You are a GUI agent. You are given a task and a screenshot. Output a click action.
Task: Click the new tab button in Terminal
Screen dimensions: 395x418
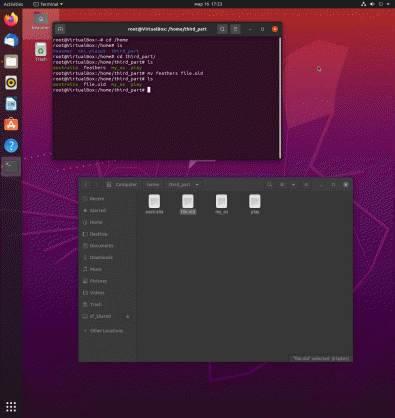(60, 29)
